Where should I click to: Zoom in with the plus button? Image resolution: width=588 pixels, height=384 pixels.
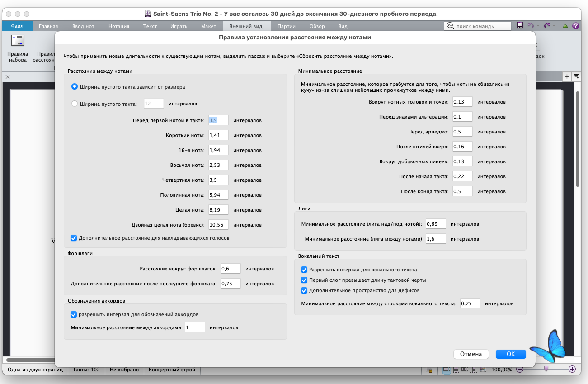tap(572, 370)
